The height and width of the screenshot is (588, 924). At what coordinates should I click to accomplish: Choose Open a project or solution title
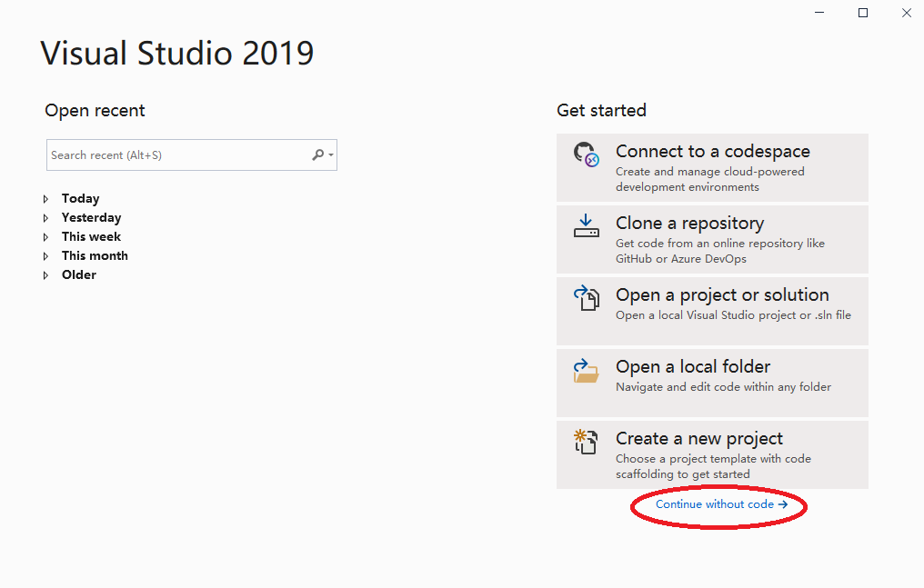tap(722, 294)
